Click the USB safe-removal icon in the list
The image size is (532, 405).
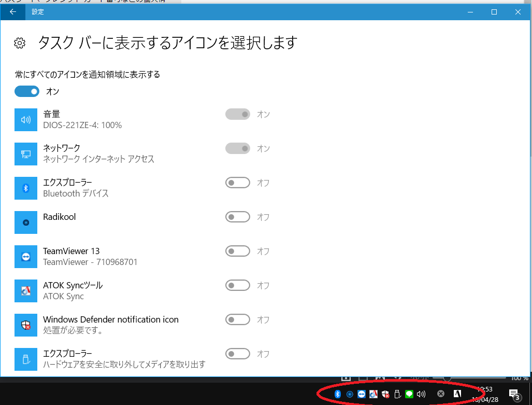pos(26,359)
